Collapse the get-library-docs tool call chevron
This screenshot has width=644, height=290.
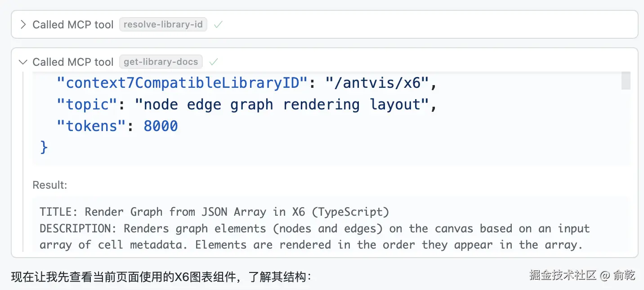point(23,62)
